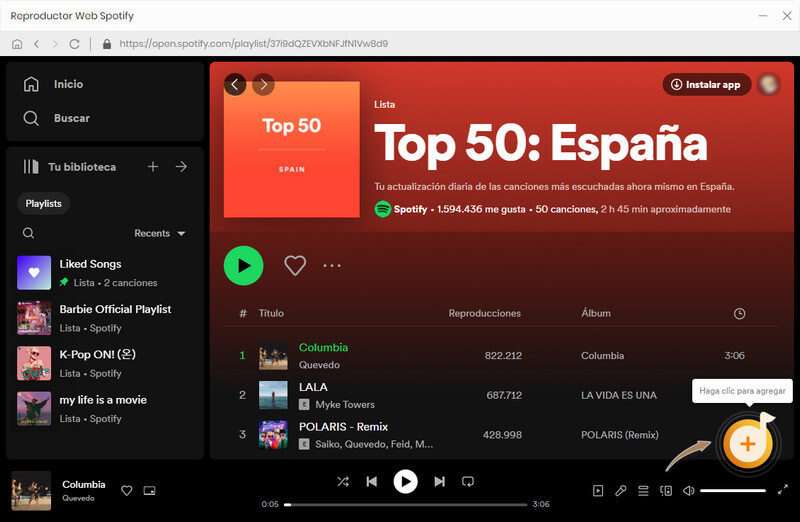Open Myke Towers artist link
Screen dimensions: 800x522
(345, 405)
